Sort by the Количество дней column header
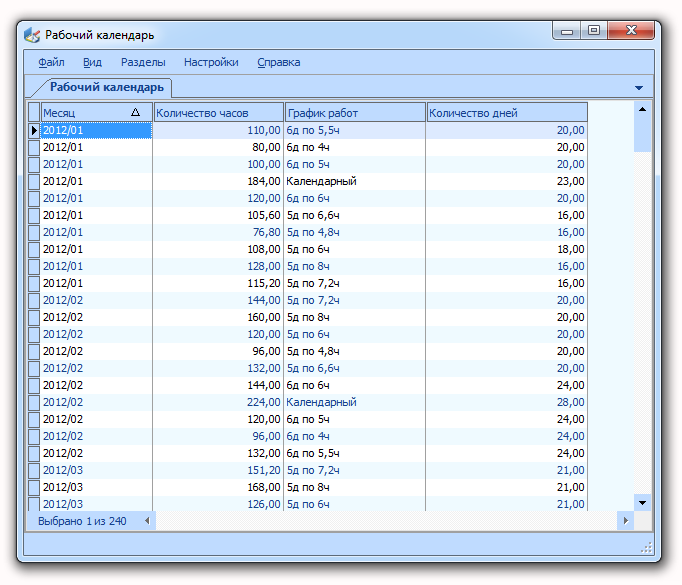Viewport: 682px width, 585px height. point(507,113)
